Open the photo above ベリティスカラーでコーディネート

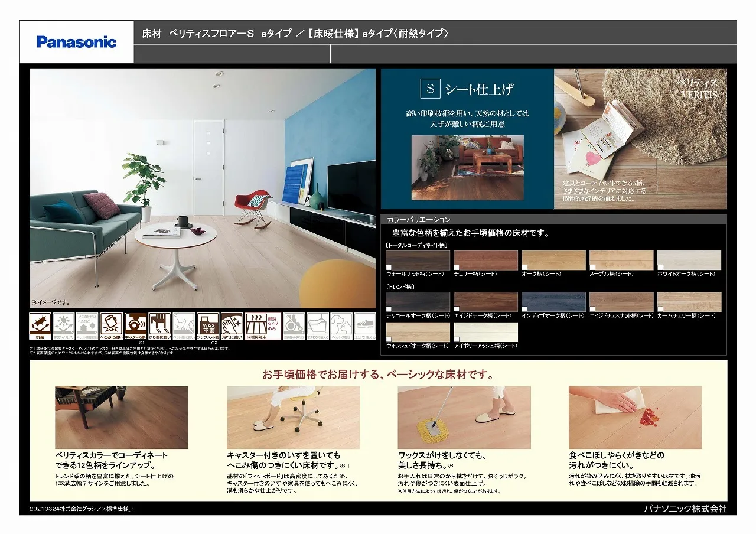click(122, 418)
